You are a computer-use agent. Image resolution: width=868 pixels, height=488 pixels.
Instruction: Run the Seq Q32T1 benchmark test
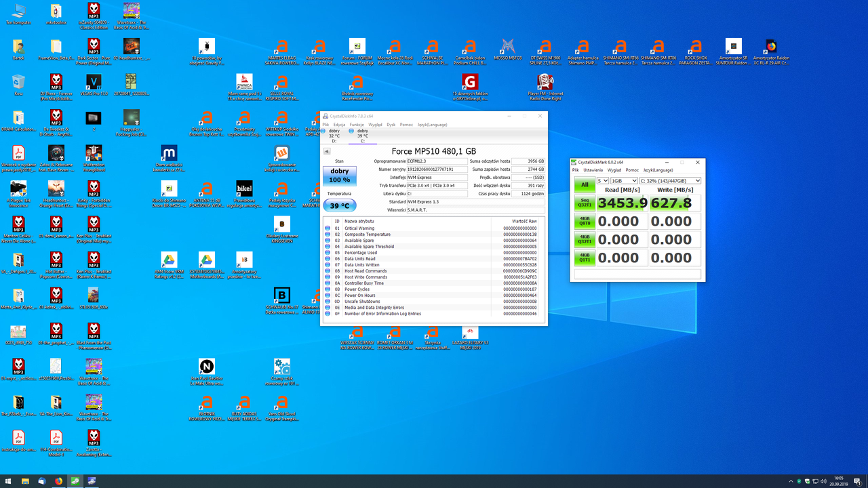point(584,203)
